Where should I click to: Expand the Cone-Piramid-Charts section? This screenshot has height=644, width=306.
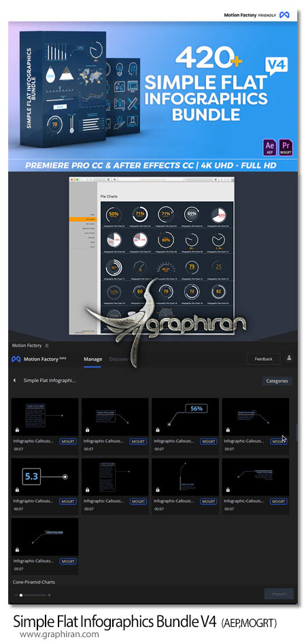35,582
